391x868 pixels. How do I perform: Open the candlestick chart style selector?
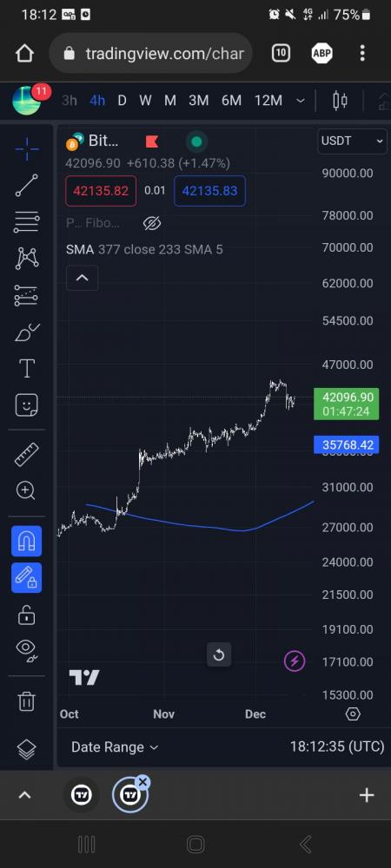pyautogui.click(x=340, y=101)
